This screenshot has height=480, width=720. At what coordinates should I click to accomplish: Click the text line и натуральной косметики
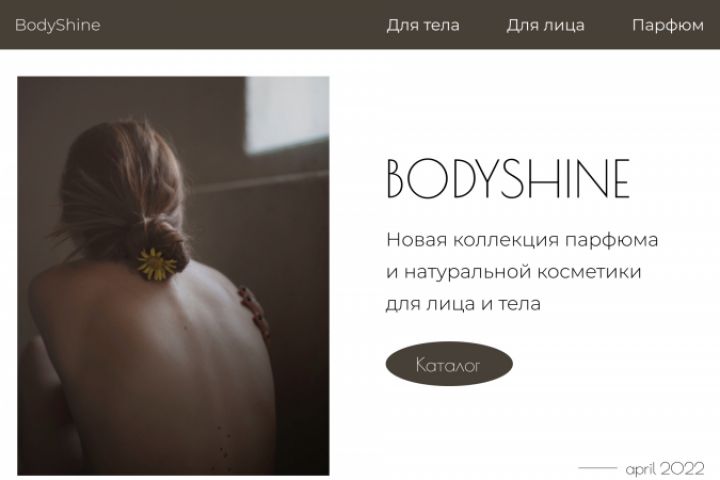click(513, 271)
